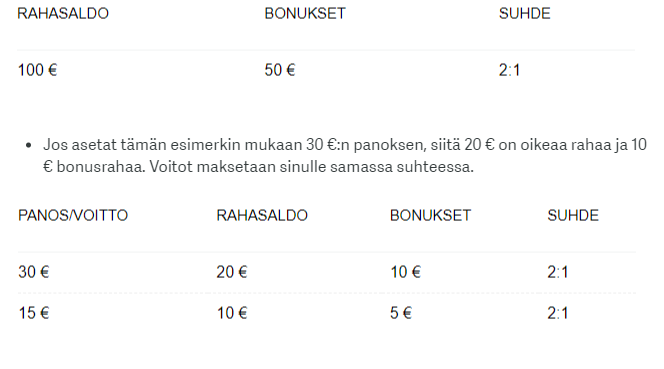Click the RAHASALDO header in the second table
The height and width of the screenshot is (369, 664).
(x=262, y=215)
